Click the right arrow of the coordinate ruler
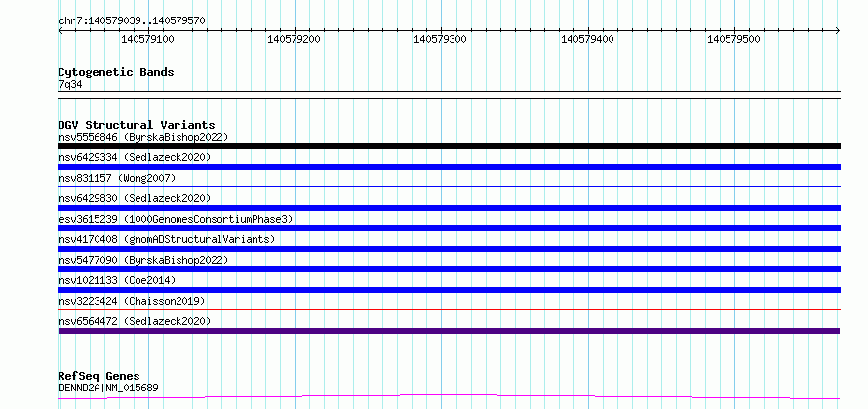868x409 pixels. click(x=837, y=31)
